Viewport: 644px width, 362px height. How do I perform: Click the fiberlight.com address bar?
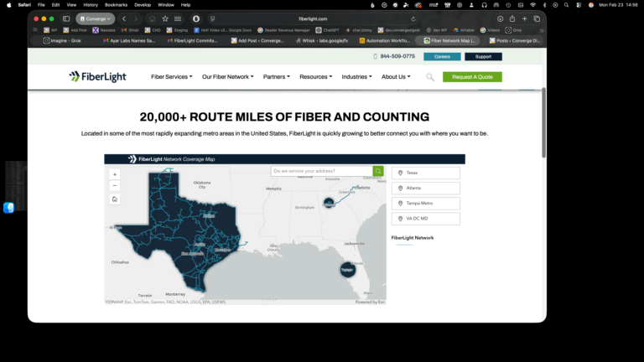(x=313, y=19)
